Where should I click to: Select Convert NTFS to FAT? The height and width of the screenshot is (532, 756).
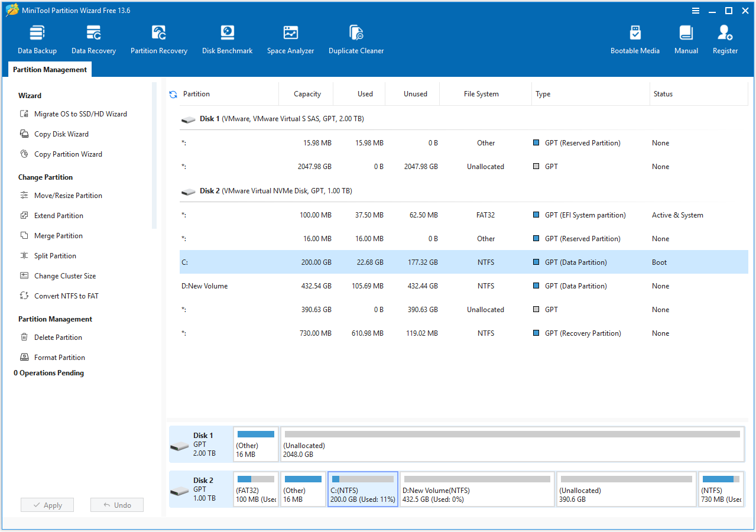point(59,296)
